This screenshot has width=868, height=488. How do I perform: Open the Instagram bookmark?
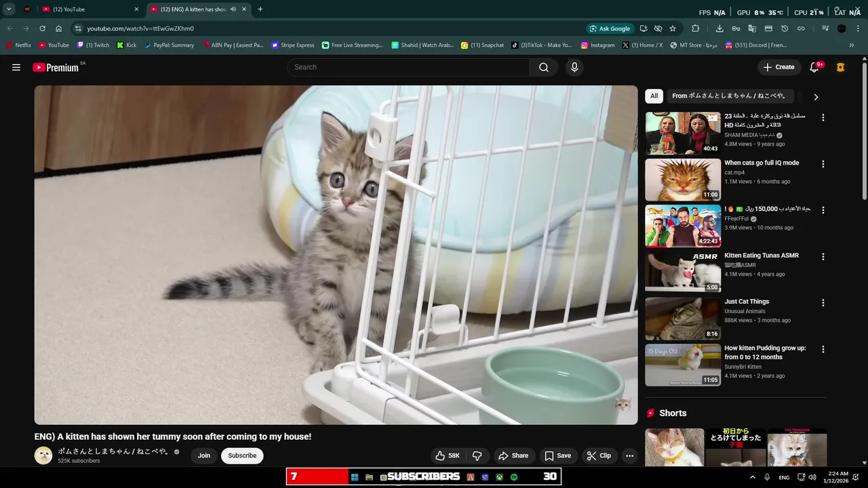tap(597, 45)
